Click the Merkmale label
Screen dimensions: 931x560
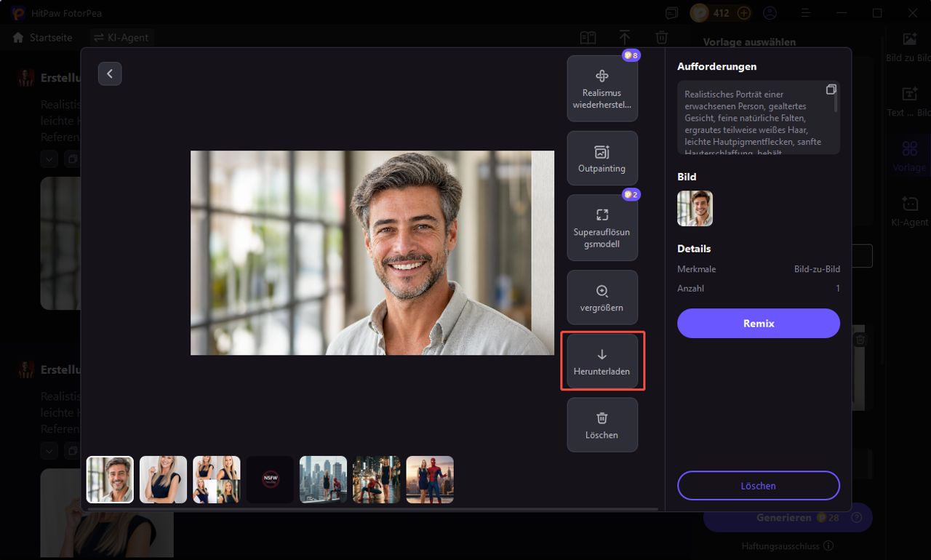[x=696, y=269]
